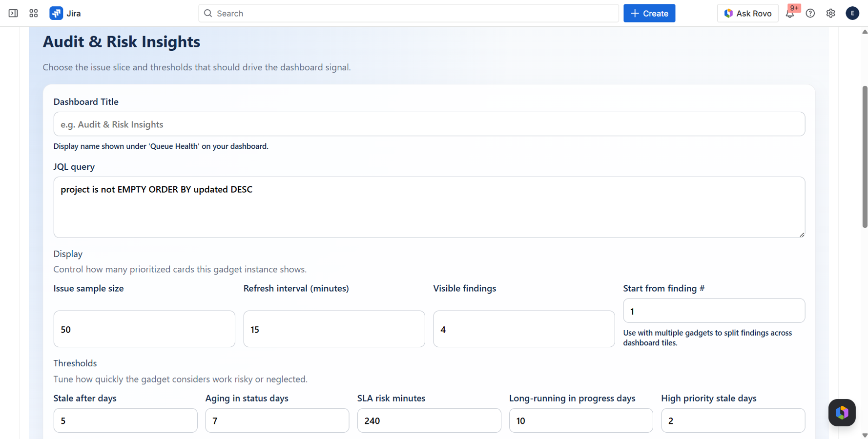
Task: Click the search magnifier icon
Action: point(208,13)
